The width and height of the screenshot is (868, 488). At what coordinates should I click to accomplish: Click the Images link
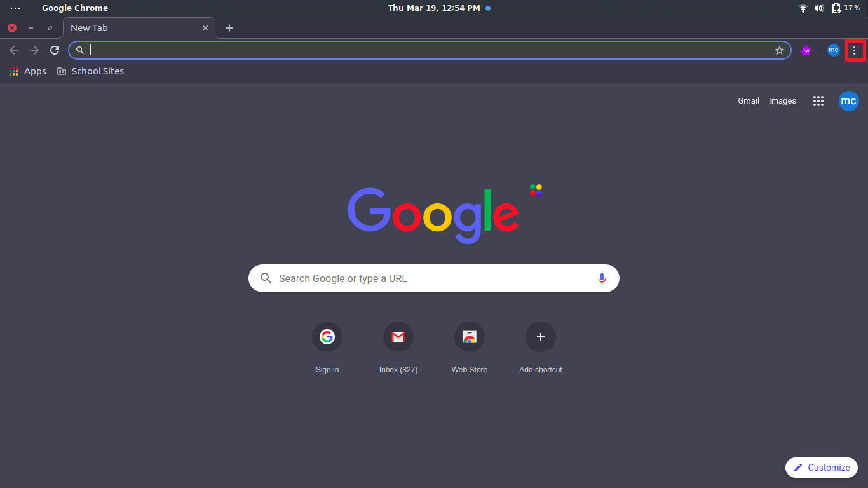pyautogui.click(x=782, y=100)
